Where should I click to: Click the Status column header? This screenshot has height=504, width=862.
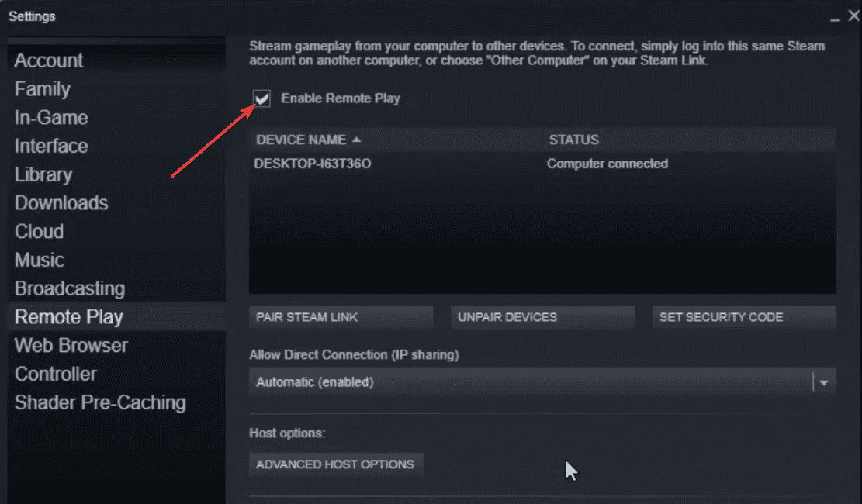[573, 140]
